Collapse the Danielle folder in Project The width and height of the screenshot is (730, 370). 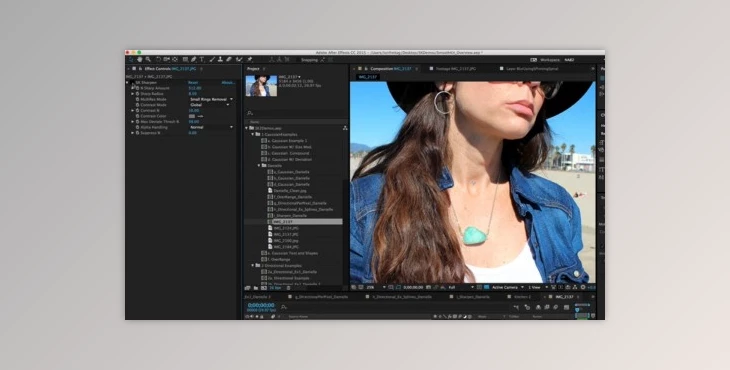pyautogui.click(x=259, y=165)
